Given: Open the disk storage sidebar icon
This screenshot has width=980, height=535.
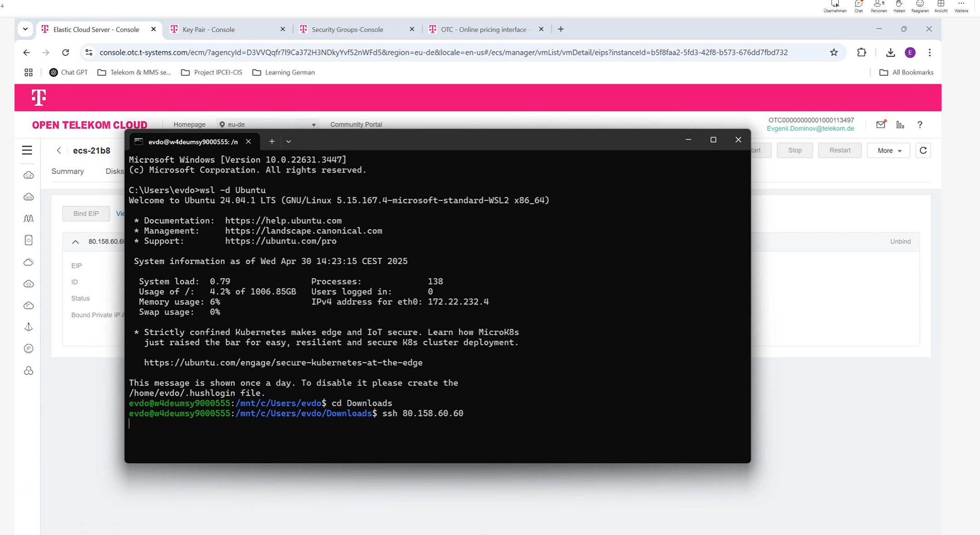Looking at the screenshot, I should tap(29, 240).
